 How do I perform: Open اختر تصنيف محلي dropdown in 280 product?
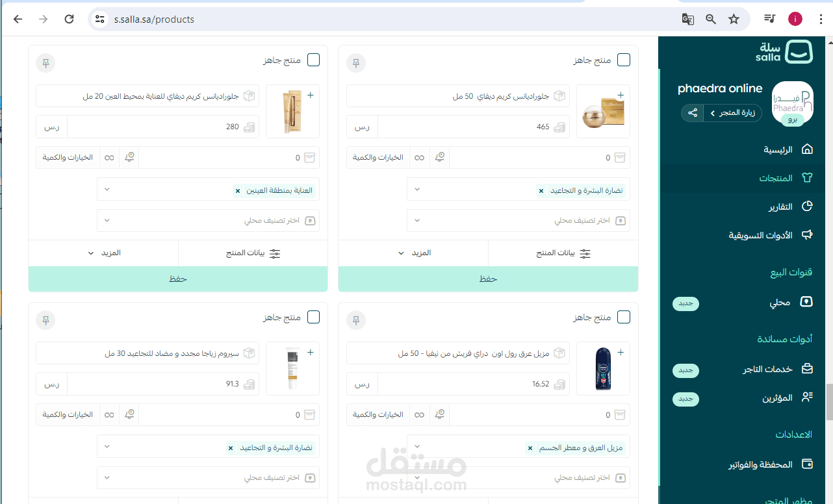tap(208, 220)
